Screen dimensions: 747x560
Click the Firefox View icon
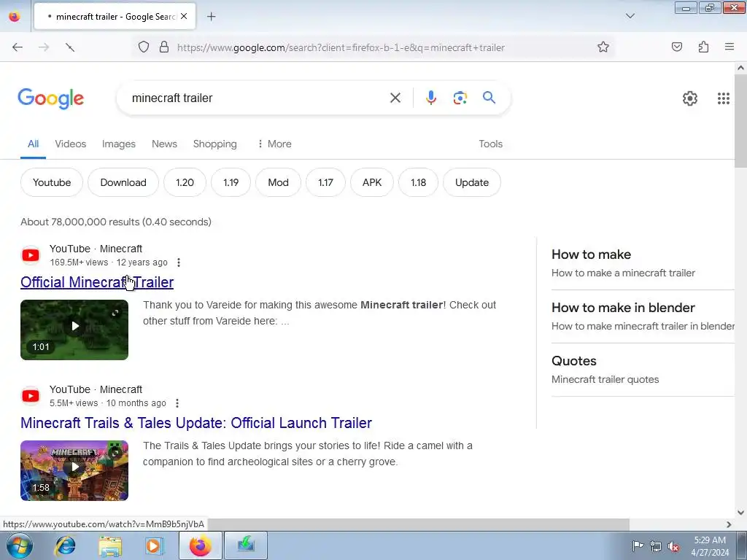click(15, 17)
